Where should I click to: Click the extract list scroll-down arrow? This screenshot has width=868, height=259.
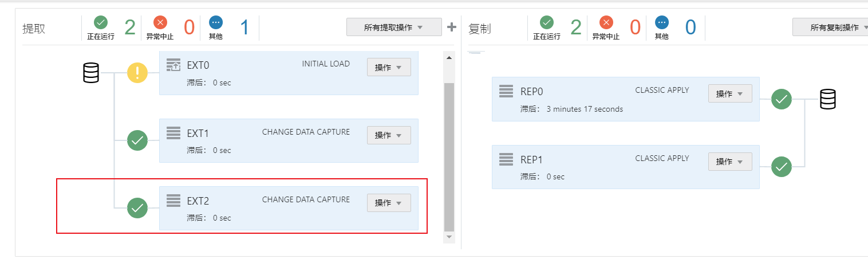point(449,237)
